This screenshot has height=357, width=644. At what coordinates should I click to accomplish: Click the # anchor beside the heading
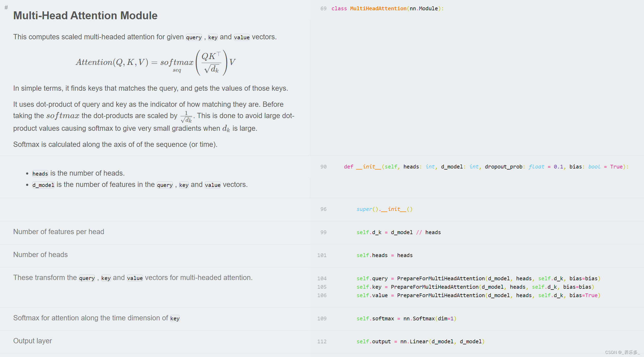click(x=6, y=8)
